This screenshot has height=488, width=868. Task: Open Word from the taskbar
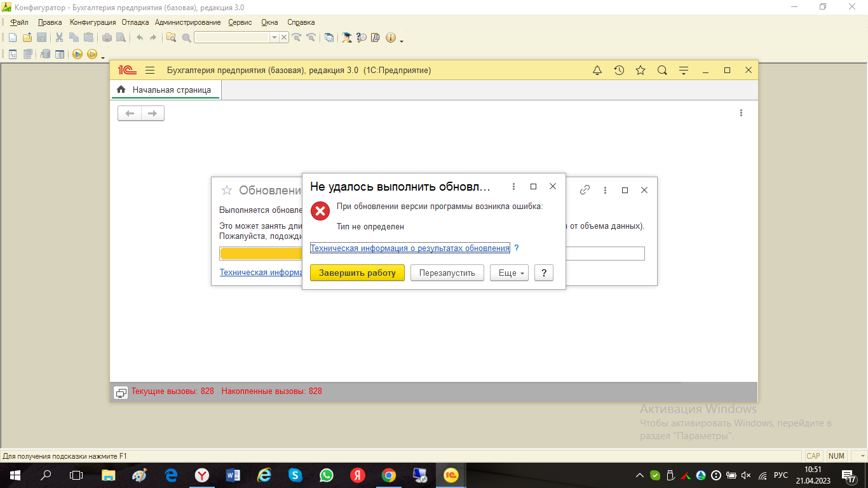tap(232, 475)
